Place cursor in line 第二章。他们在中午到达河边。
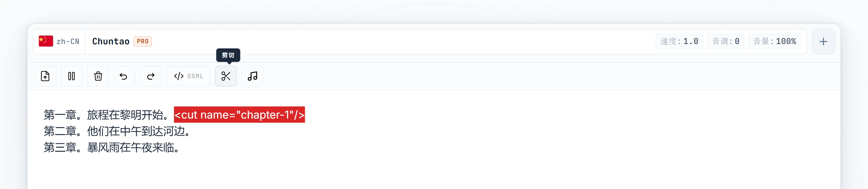Image resolution: width=868 pixels, height=189 pixels. 117,131
